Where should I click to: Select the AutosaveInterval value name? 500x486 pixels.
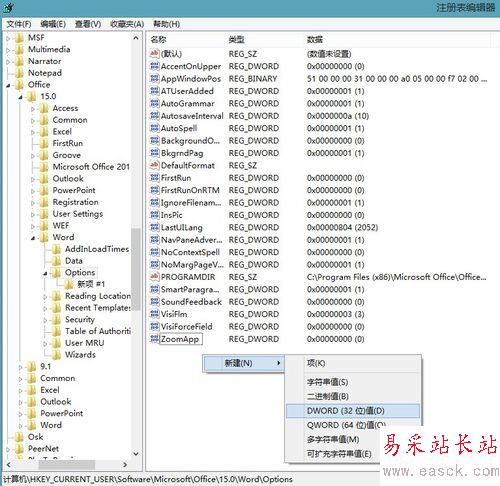click(x=192, y=116)
